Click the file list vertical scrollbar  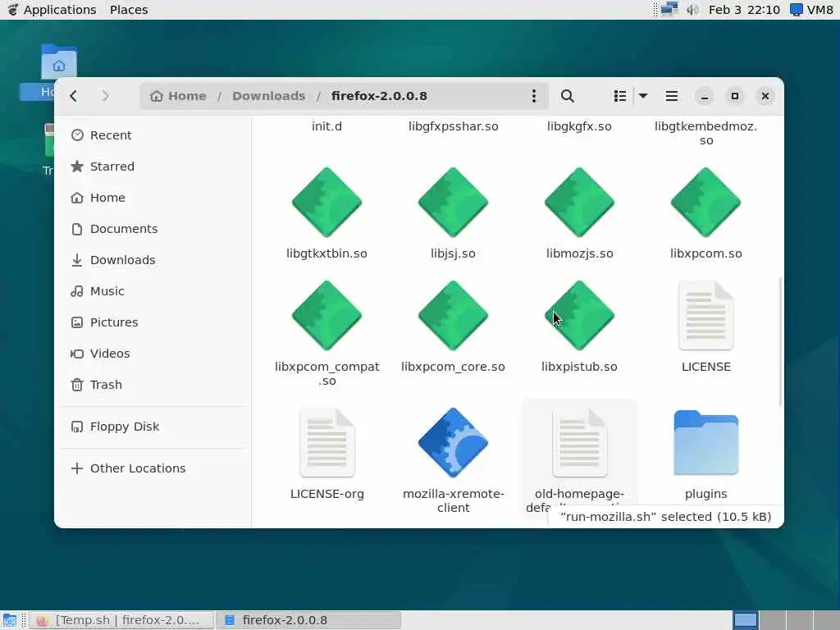click(x=780, y=342)
